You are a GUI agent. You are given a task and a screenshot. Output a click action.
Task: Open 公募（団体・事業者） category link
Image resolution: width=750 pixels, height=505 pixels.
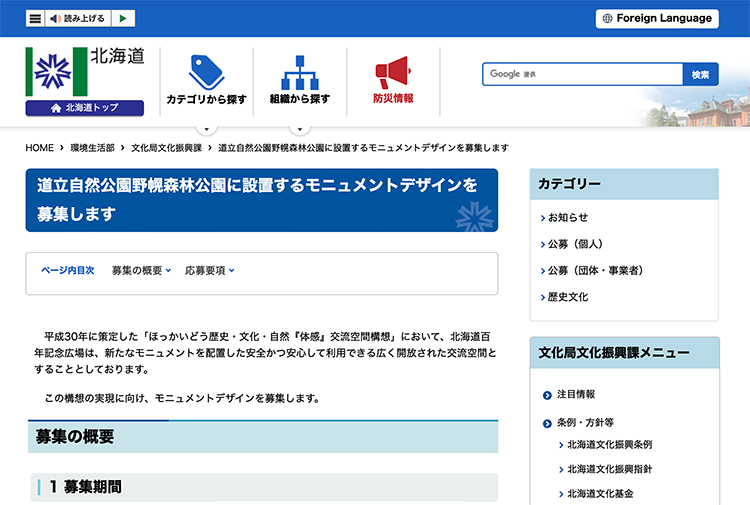595,271
